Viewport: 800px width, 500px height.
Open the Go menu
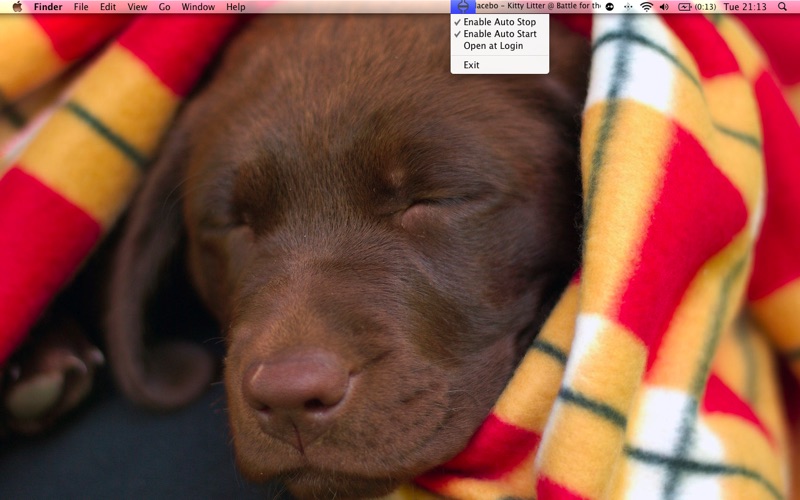point(164,7)
